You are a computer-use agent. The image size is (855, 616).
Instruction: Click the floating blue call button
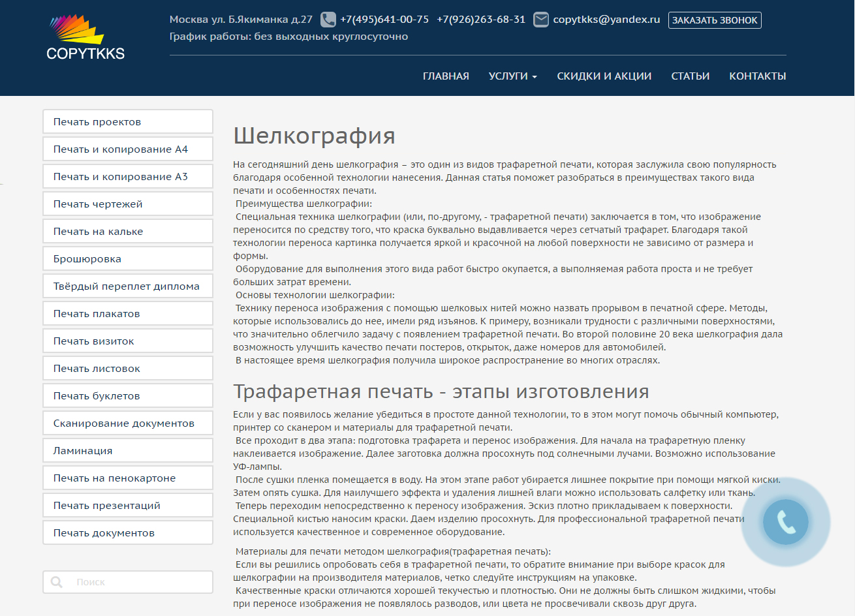coord(786,522)
